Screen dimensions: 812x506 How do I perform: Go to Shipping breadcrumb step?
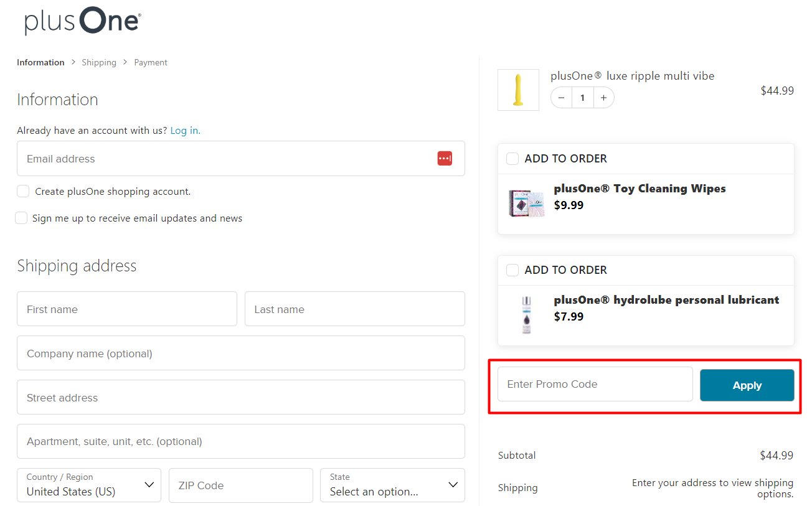99,62
